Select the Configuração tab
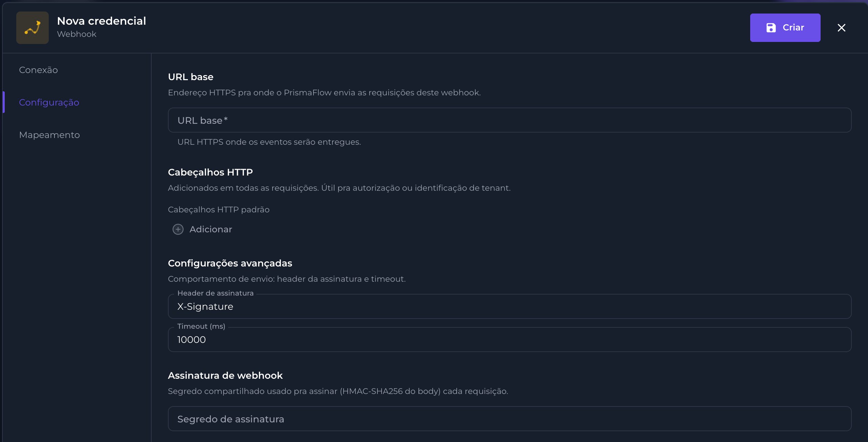 click(49, 102)
